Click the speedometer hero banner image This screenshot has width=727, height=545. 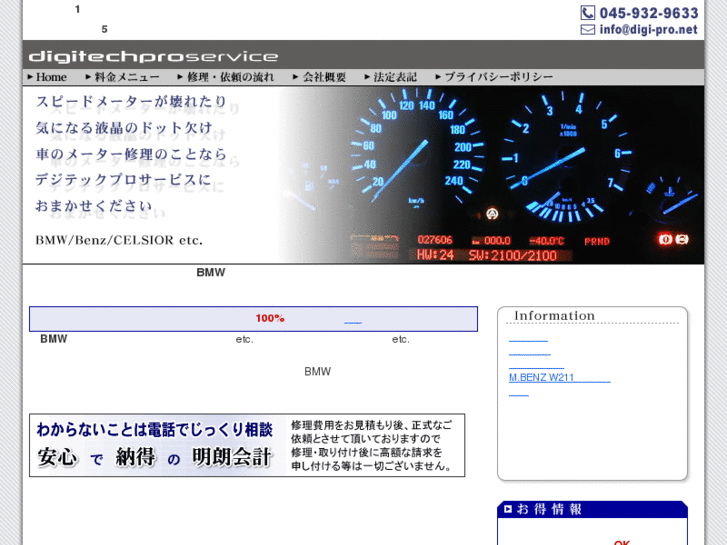click(364, 175)
